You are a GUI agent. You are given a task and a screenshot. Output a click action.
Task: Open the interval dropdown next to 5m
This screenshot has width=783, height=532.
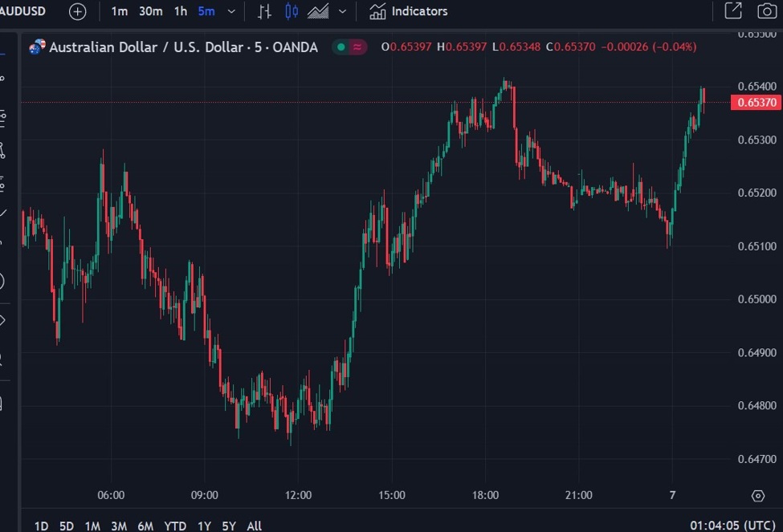230,11
